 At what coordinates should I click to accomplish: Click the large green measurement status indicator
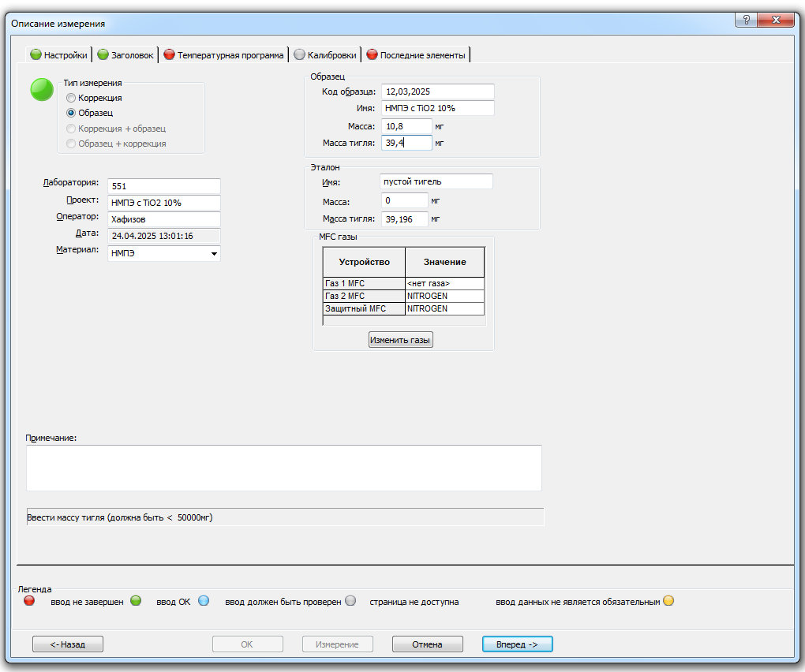(42, 90)
